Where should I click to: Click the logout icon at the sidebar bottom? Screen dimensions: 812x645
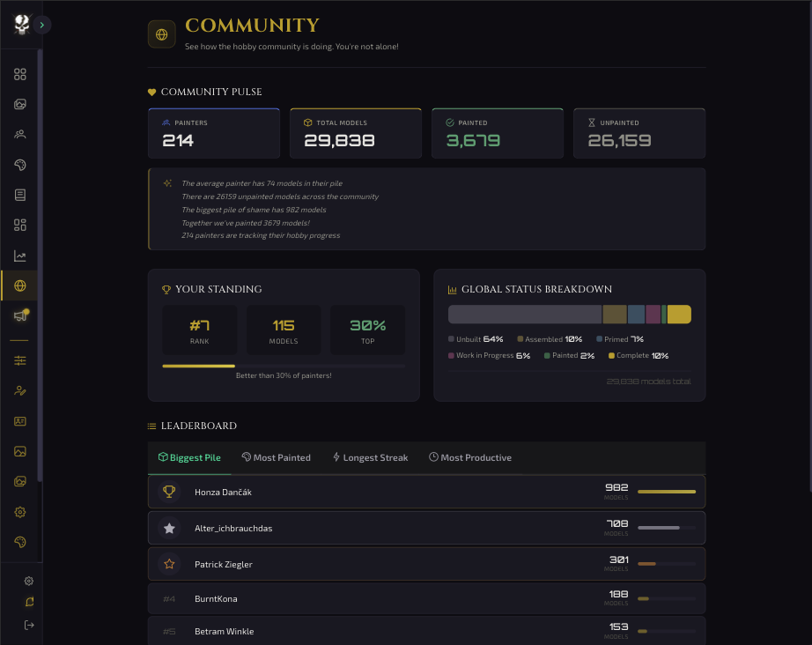click(x=27, y=625)
